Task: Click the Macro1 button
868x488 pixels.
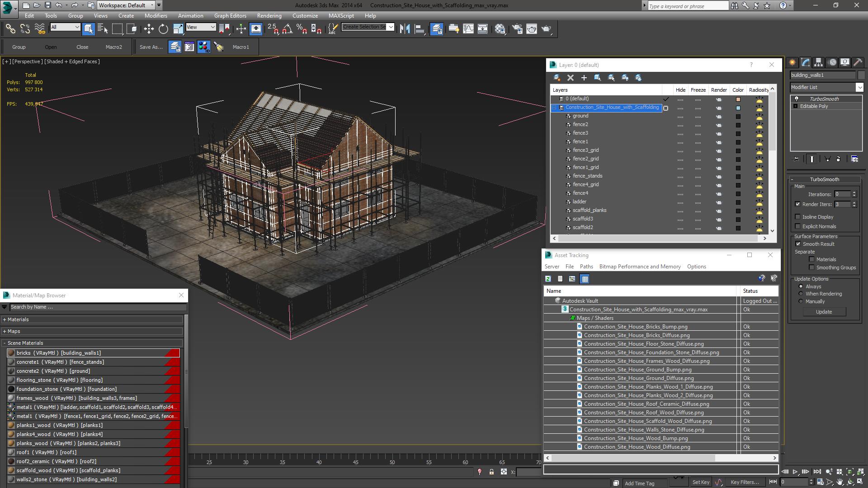Action: click(241, 47)
